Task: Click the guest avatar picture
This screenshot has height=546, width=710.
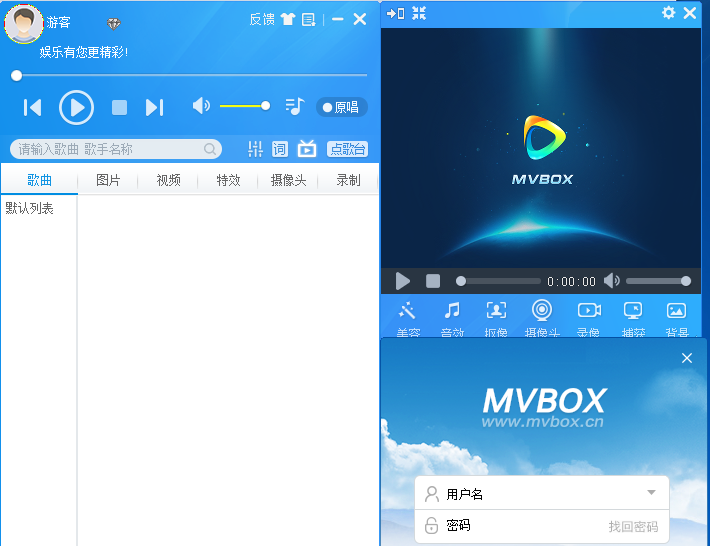Action: [x=24, y=24]
